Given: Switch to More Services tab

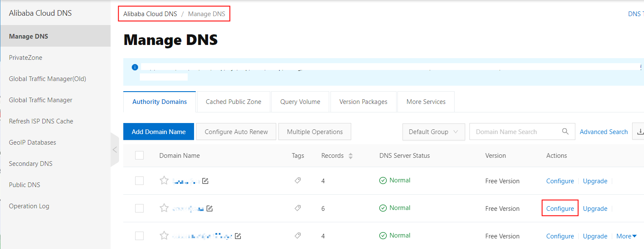Looking at the screenshot, I should point(426,102).
